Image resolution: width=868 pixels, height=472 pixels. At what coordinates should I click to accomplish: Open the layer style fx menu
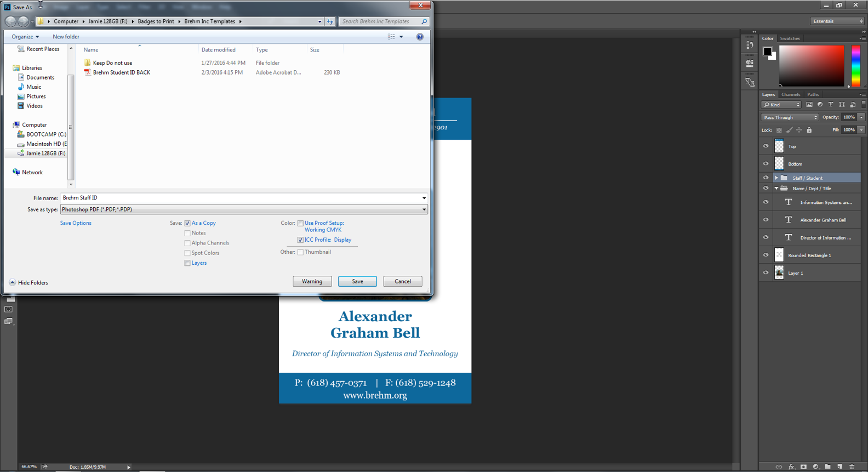(791, 467)
